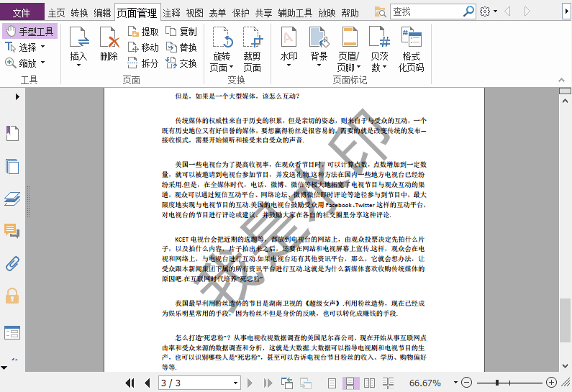572x392 pixels.
Task: Open the Form (表单) tab
Action: [218, 13]
